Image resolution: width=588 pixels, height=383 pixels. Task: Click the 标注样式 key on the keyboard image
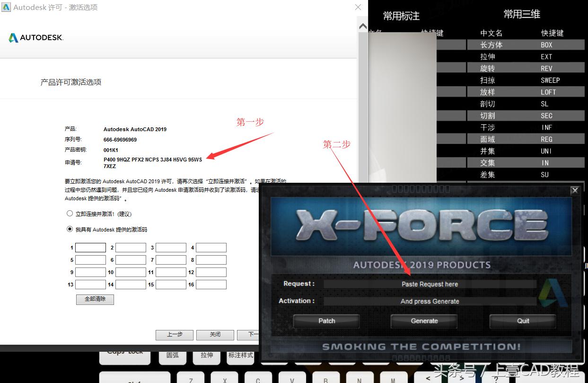pos(241,356)
